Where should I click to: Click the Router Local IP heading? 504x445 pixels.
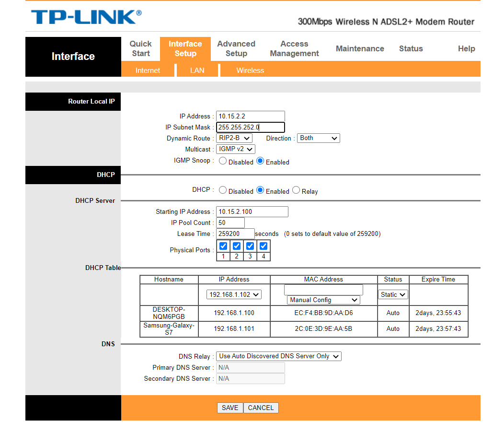(92, 101)
